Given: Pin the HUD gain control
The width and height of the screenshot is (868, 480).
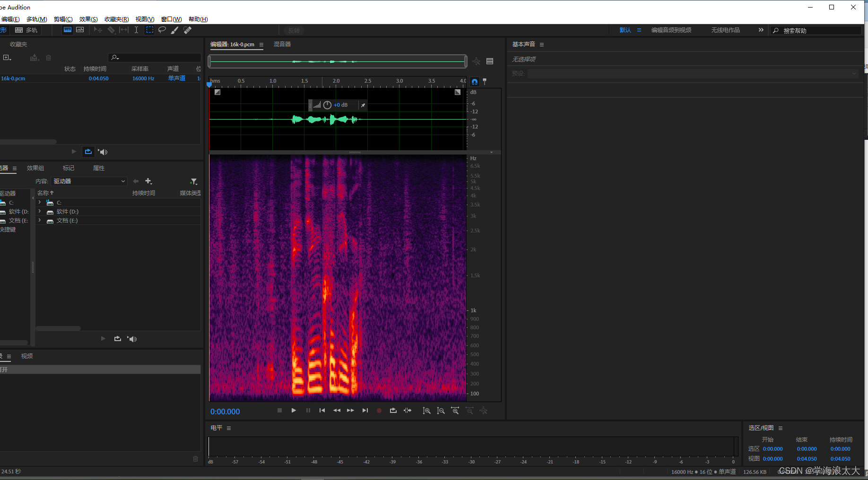Looking at the screenshot, I should point(363,105).
